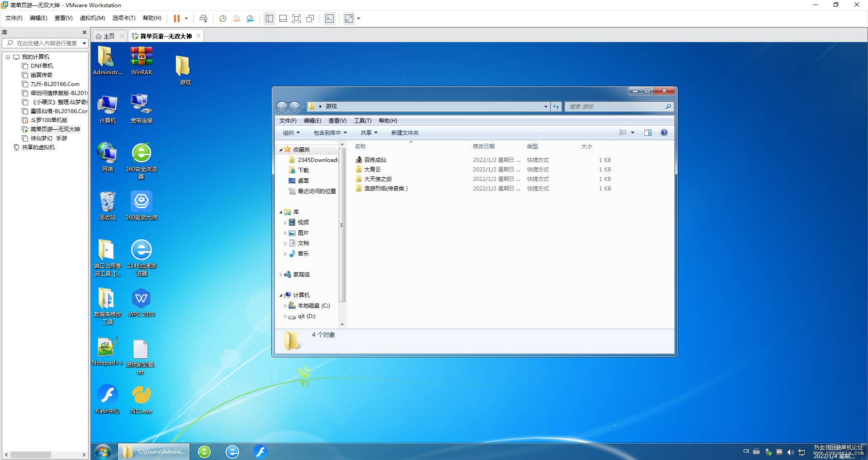Open the VMware 文件(F) menu

coord(14,18)
